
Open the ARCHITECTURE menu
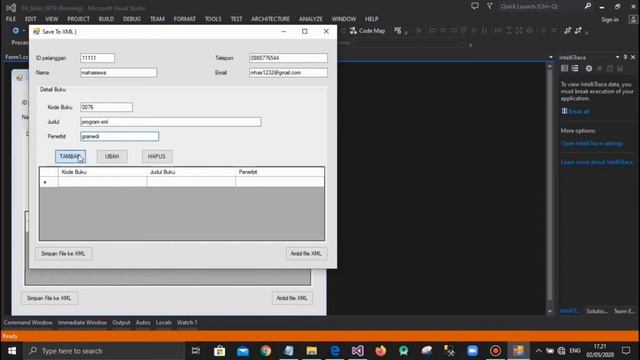[x=270, y=19]
